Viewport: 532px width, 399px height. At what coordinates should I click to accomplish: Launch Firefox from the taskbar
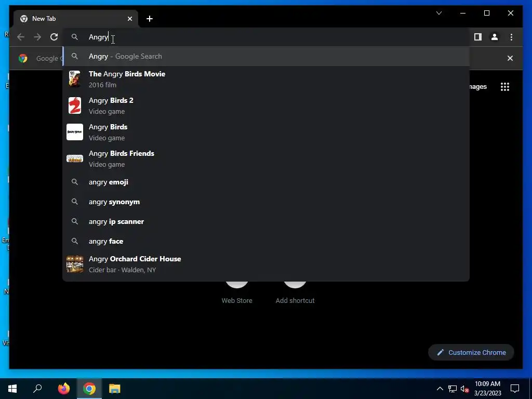pyautogui.click(x=64, y=389)
